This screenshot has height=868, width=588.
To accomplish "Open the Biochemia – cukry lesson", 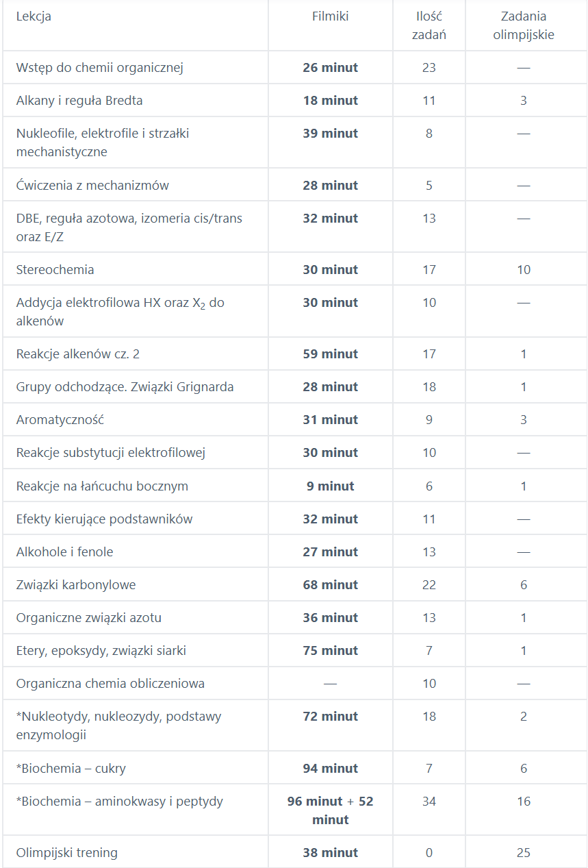I will click(71, 769).
